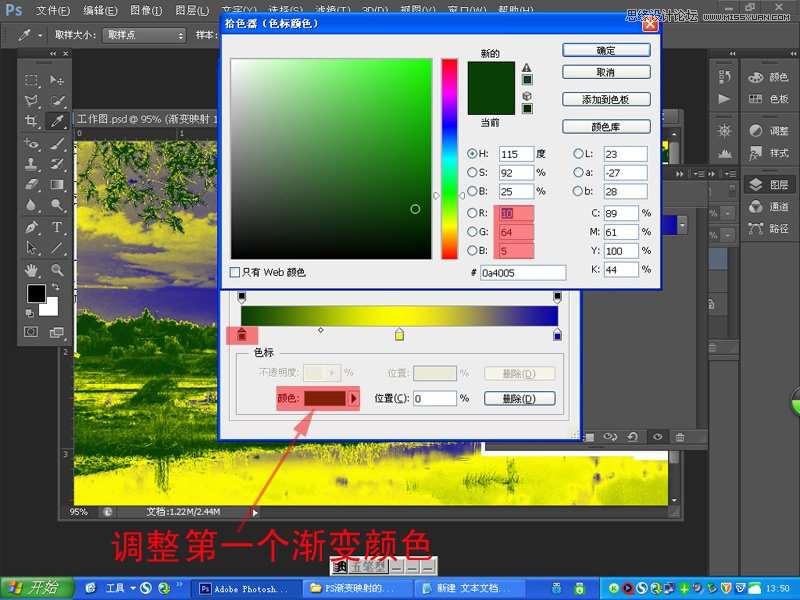The width and height of the screenshot is (800, 600).
Task: Click the hex color # input field
Action: pyautogui.click(x=522, y=272)
